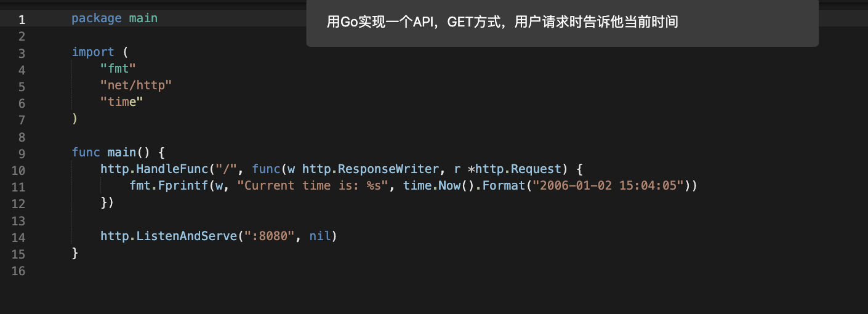
Task: Click the "package" keyword
Action: click(x=96, y=18)
